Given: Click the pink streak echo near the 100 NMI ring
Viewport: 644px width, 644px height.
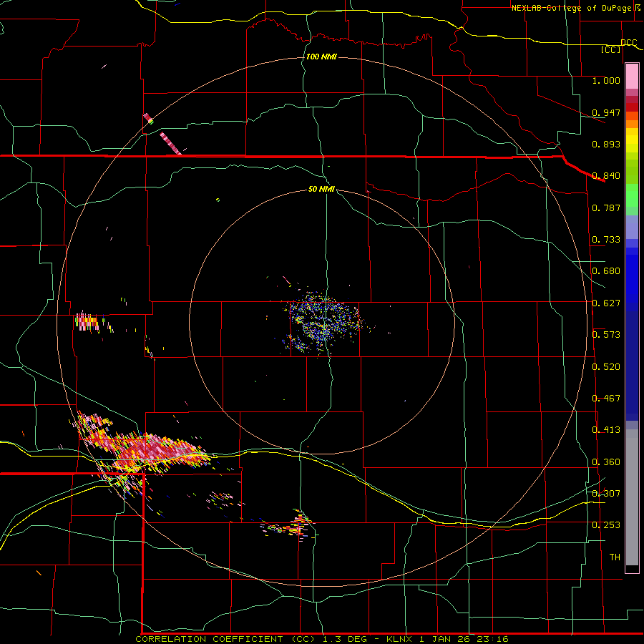Looking at the screenshot, I should 170,143.
